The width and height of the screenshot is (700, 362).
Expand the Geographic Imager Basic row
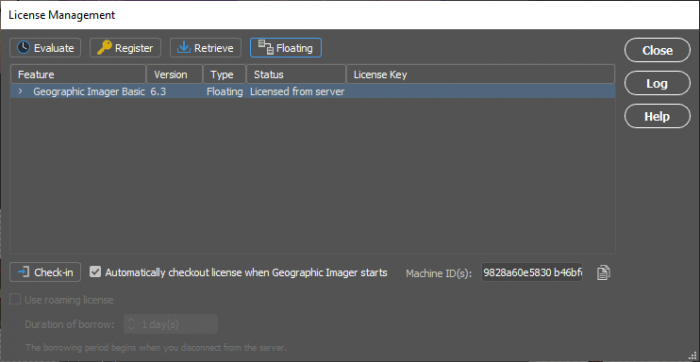click(x=20, y=92)
